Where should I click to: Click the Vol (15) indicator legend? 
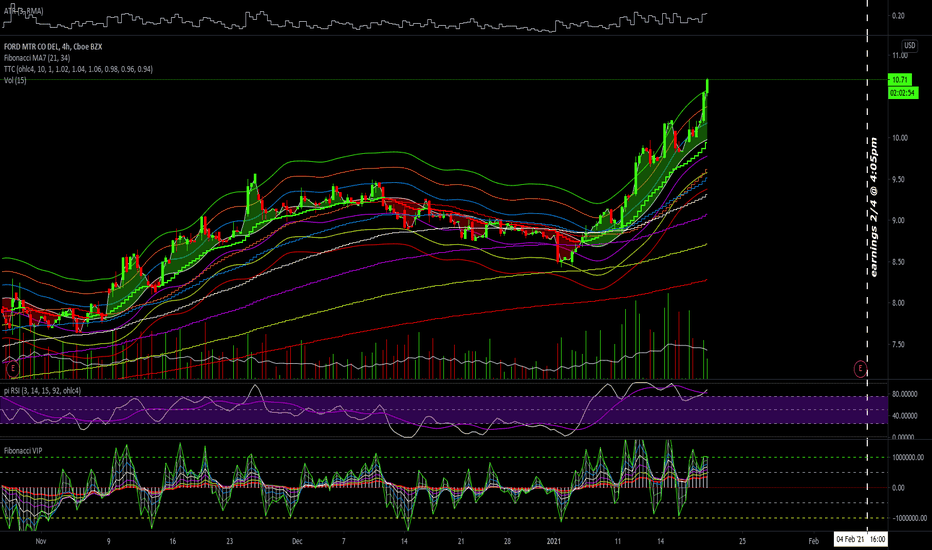point(15,80)
